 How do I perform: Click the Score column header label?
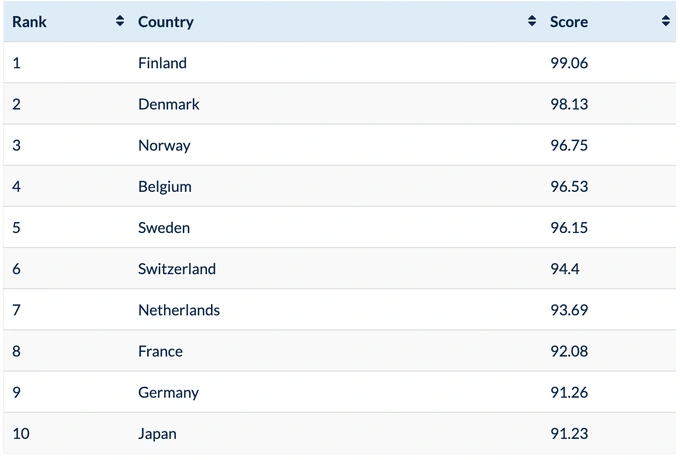[x=569, y=21]
